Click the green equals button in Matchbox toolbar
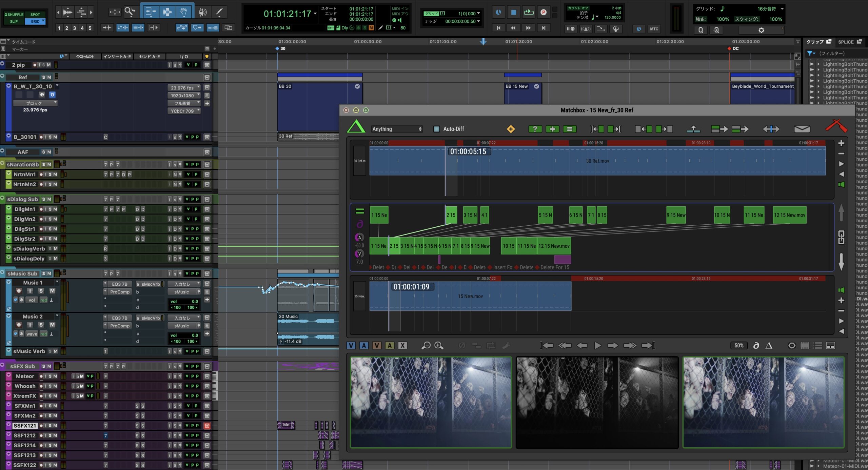Screen dimensions: 868x470 tap(570, 129)
